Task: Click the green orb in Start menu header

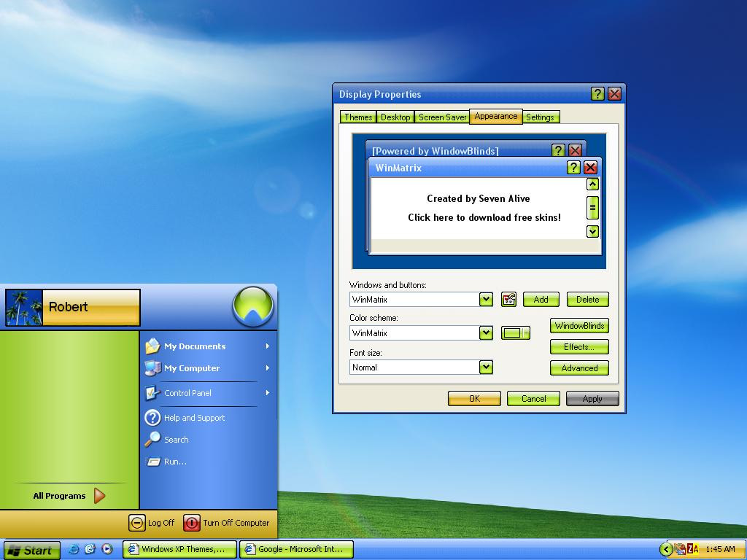Action: tap(253, 306)
